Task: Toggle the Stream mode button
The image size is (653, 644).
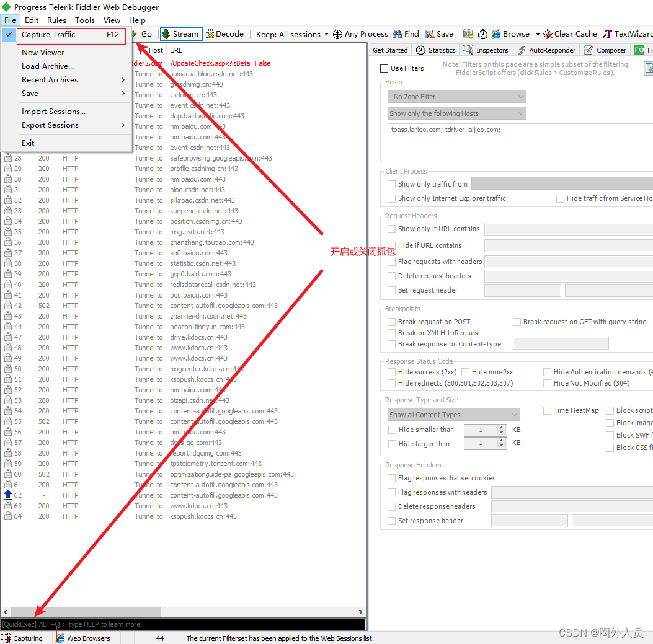Action: [180, 34]
